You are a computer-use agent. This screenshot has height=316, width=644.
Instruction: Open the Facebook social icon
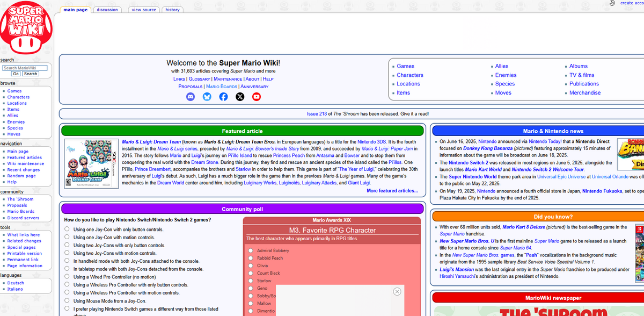point(224,97)
